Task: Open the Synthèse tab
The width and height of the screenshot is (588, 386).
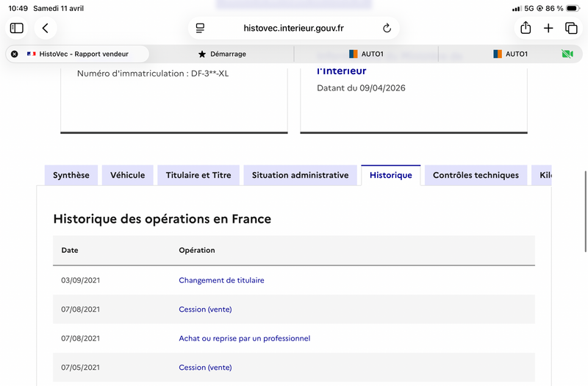Action: pos(71,175)
